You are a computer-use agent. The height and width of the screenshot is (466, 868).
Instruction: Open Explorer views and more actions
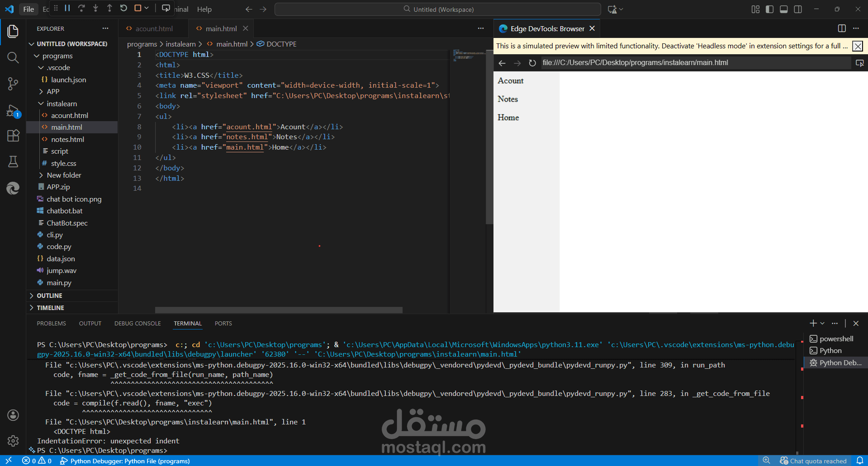pos(105,28)
